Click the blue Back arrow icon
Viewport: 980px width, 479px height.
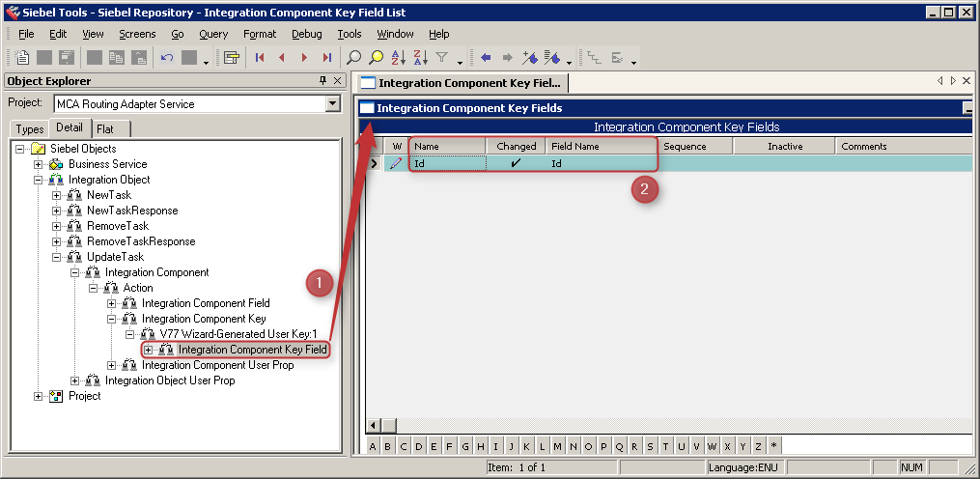point(486,58)
